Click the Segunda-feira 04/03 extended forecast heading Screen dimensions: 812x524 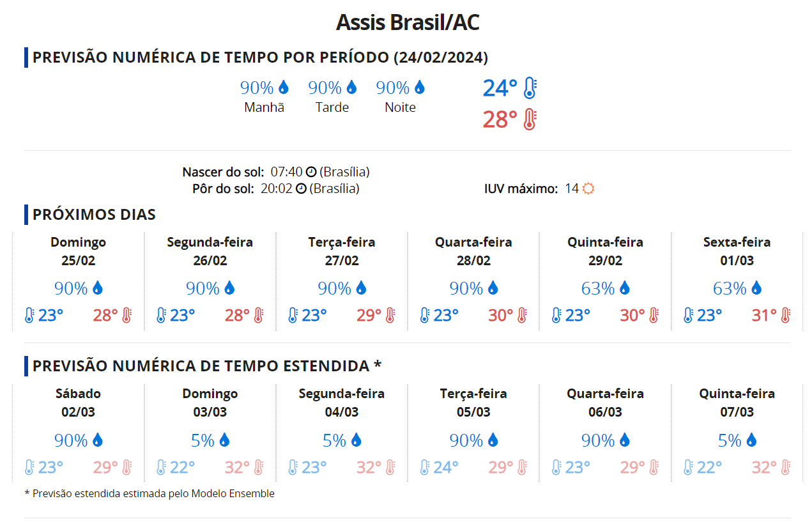coord(342,403)
